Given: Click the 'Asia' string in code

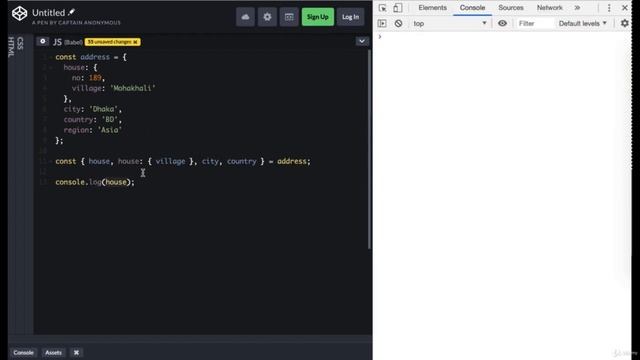Looking at the screenshot, I should pyautogui.click(x=110, y=130).
